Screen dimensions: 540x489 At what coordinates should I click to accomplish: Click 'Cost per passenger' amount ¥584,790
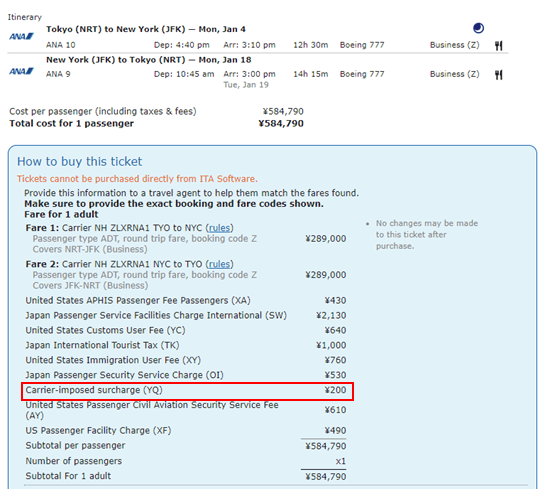click(x=283, y=111)
